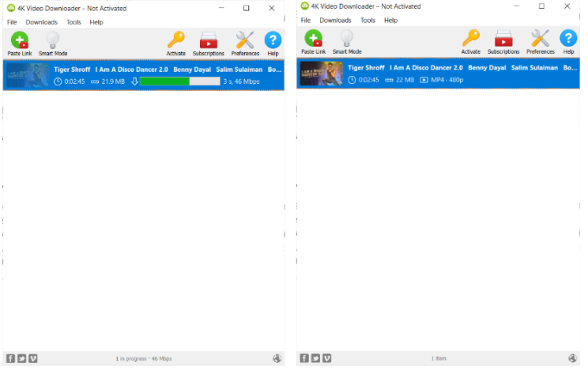Open Help menu in the right window

pyautogui.click(x=390, y=21)
